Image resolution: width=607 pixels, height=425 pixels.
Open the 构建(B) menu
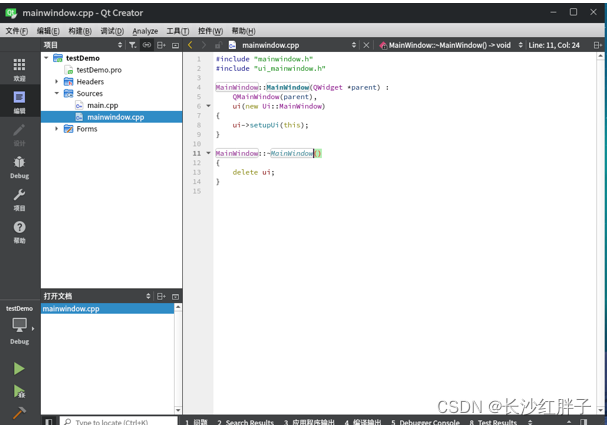click(80, 31)
